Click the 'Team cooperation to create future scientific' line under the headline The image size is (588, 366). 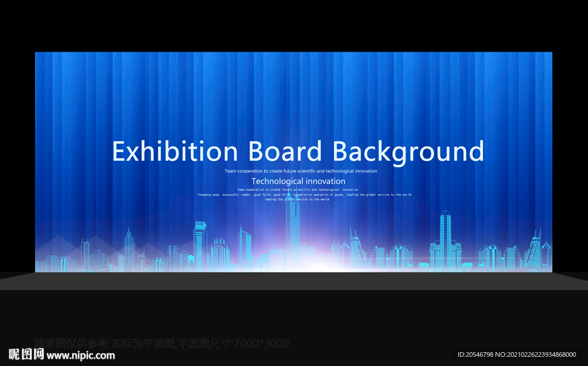301,171
